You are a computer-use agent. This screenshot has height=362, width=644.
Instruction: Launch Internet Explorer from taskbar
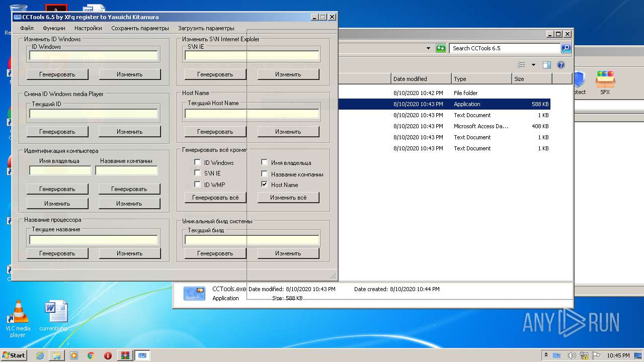point(40,355)
